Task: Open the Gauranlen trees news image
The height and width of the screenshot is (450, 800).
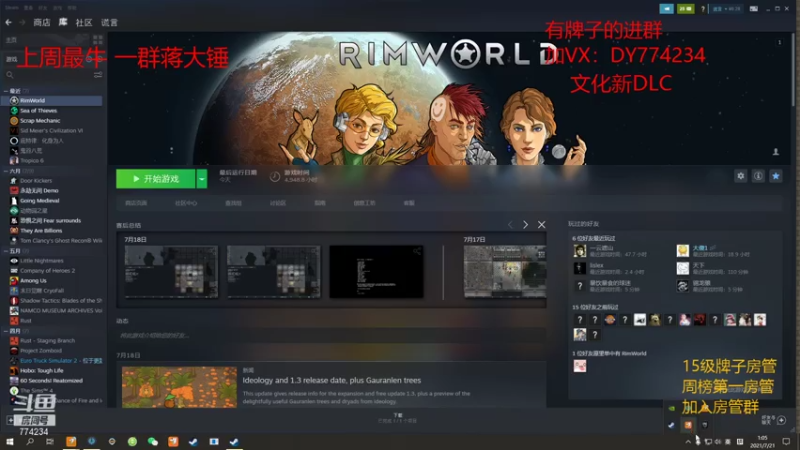Action: point(179,387)
